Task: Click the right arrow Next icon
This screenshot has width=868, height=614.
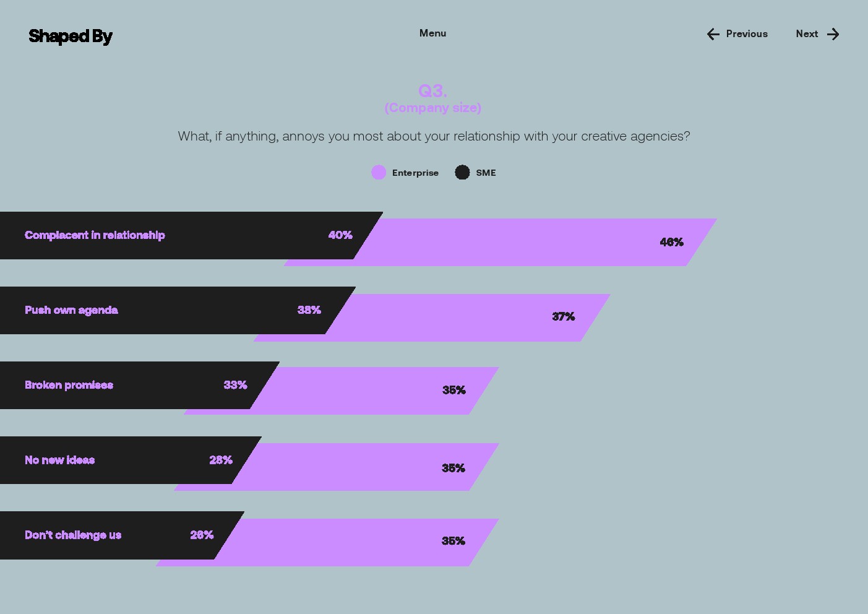Action: pyautogui.click(x=833, y=35)
